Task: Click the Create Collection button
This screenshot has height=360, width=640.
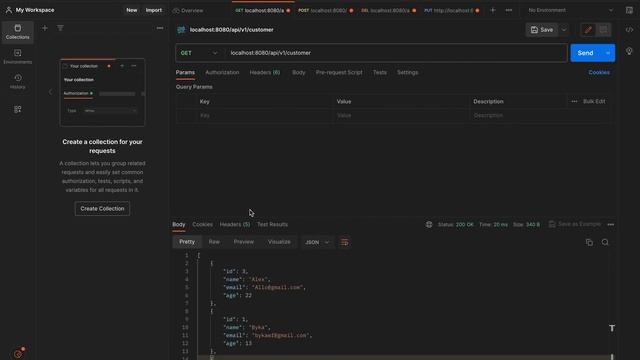Action: [102, 209]
